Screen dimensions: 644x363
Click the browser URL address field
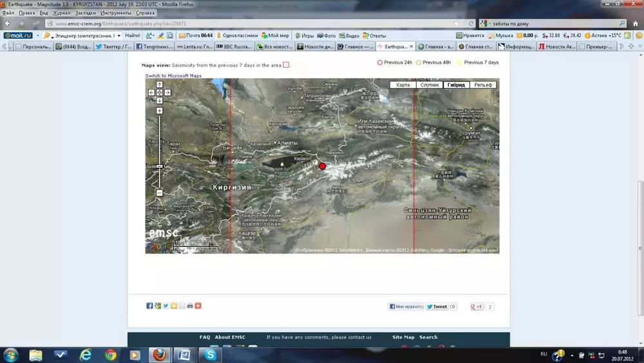[258, 23]
